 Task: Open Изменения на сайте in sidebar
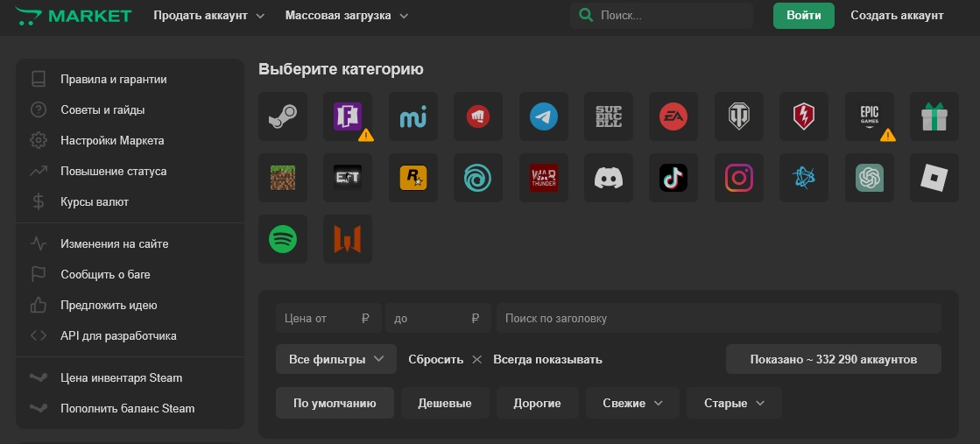pyautogui.click(x=130, y=243)
